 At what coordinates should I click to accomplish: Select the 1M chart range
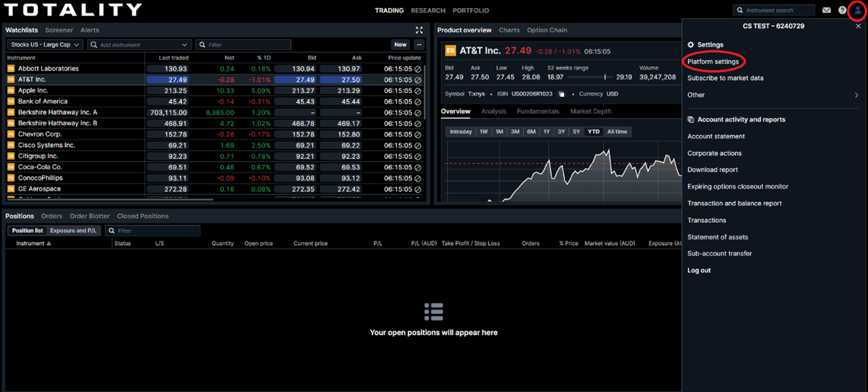coord(499,132)
